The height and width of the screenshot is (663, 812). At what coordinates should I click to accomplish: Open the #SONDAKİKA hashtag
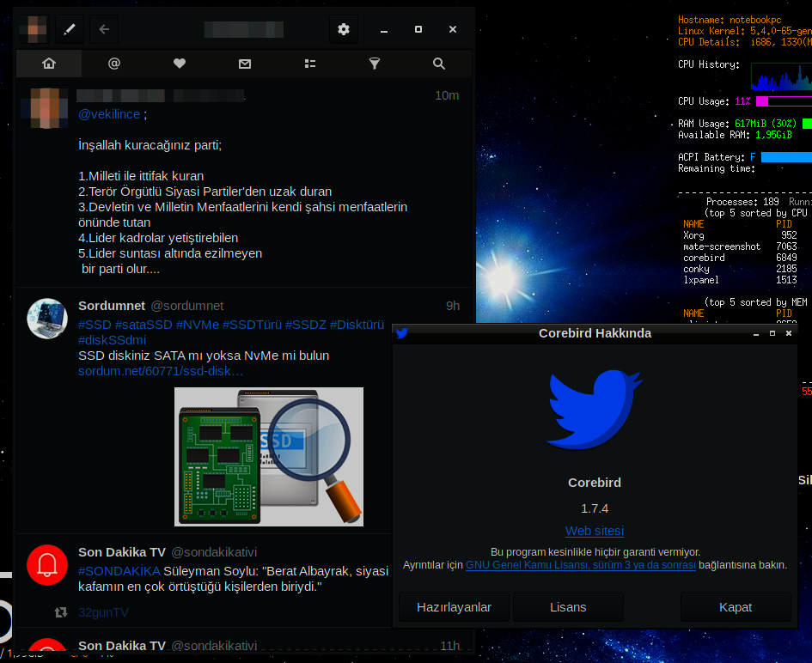(x=119, y=571)
